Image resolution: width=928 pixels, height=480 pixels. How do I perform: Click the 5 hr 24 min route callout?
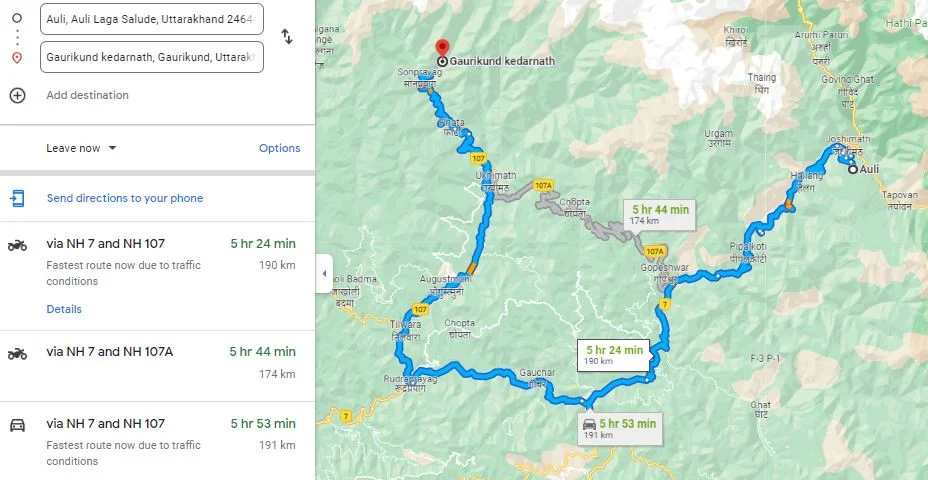tap(614, 355)
